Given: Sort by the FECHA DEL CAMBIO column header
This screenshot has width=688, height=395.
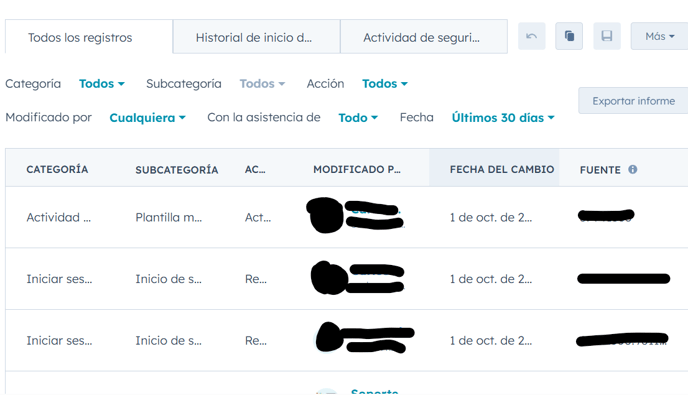Looking at the screenshot, I should tap(502, 169).
